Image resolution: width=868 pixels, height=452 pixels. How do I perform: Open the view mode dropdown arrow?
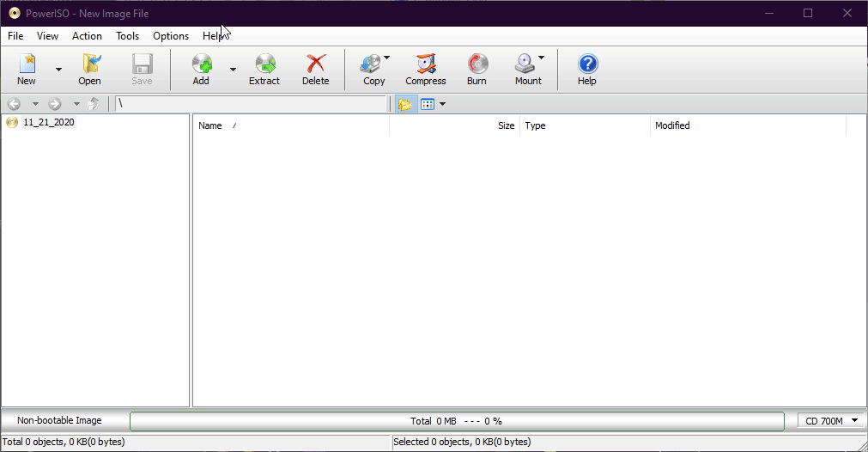coord(442,104)
